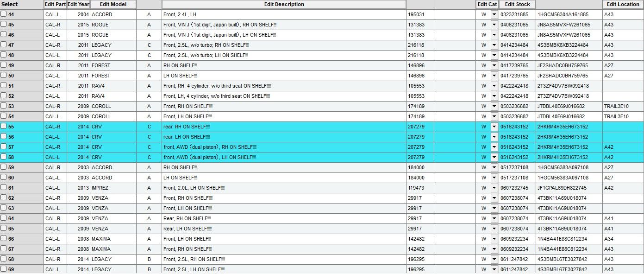Expand the category dropdown for row 46

(494, 35)
